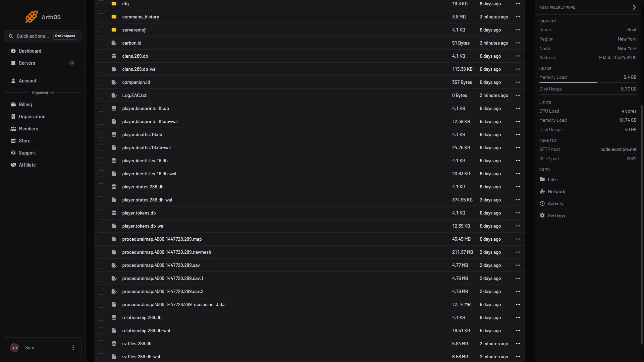
Task: Expand the Rust Weekly Wipe chevron
Action: [x=634, y=7]
